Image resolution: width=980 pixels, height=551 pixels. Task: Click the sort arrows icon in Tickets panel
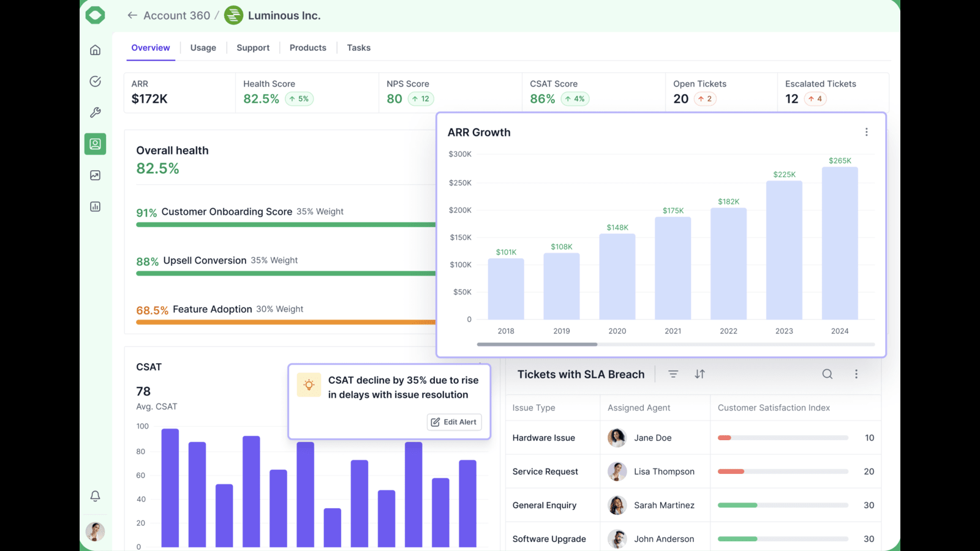click(x=699, y=374)
